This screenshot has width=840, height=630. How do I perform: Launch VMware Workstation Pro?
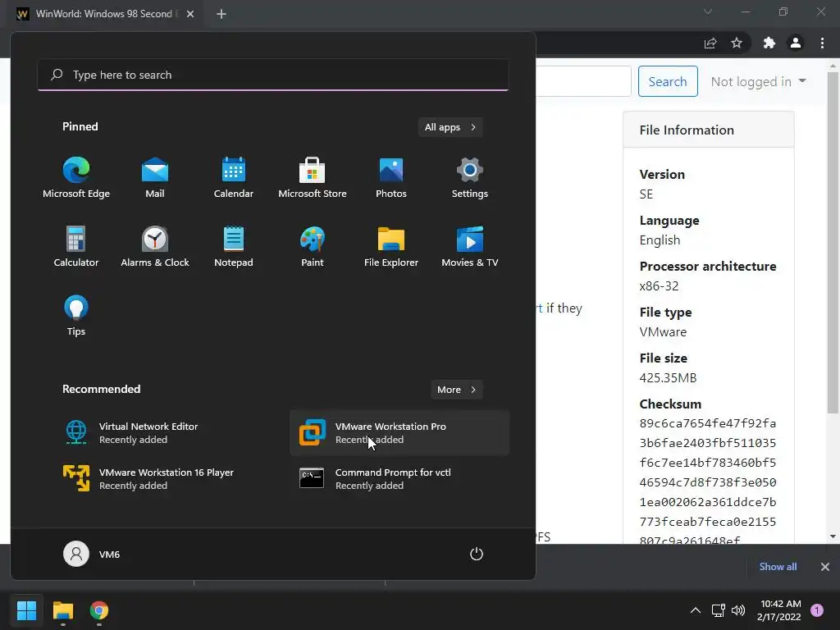click(x=399, y=433)
